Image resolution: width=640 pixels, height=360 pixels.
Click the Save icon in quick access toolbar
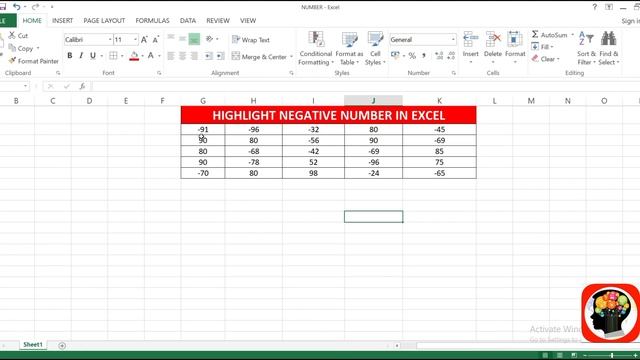click(x=3, y=7)
